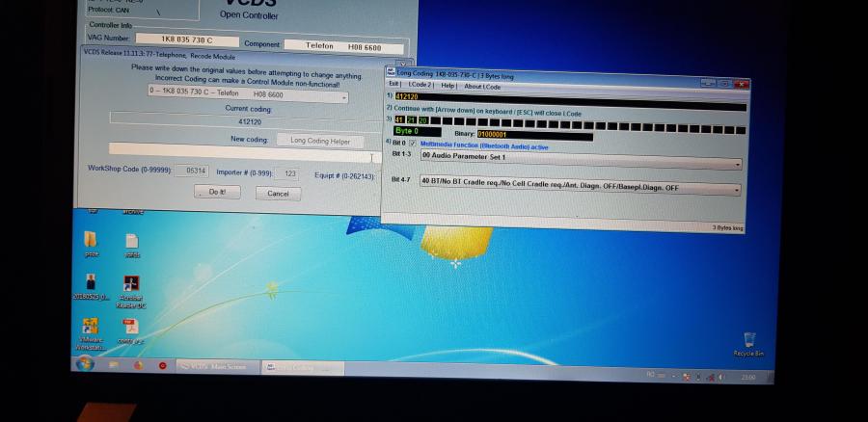Viewport: 868px width, 422px height.
Task: Open Firefox from the taskbar
Action: (138, 366)
